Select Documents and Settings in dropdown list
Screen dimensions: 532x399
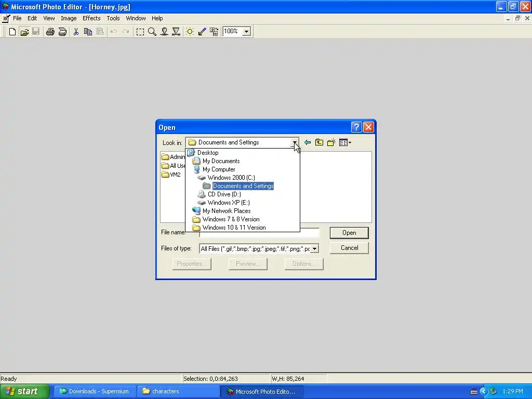[x=242, y=186]
